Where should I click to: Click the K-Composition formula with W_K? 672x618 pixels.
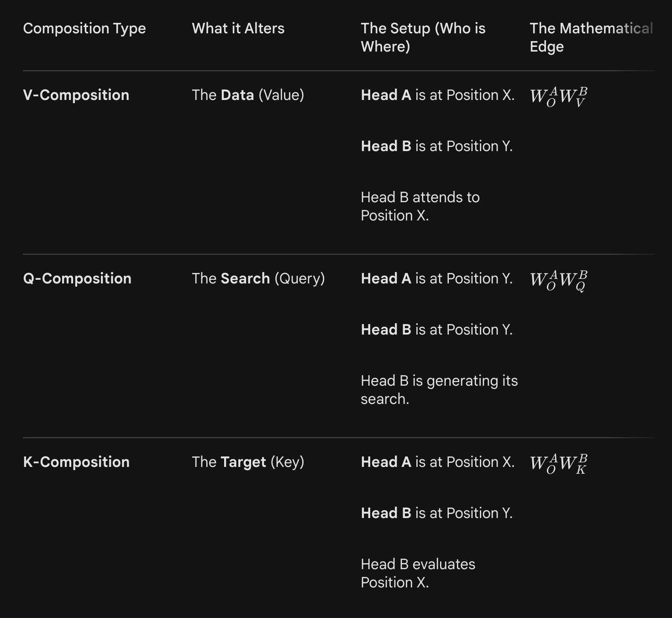(558, 464)
